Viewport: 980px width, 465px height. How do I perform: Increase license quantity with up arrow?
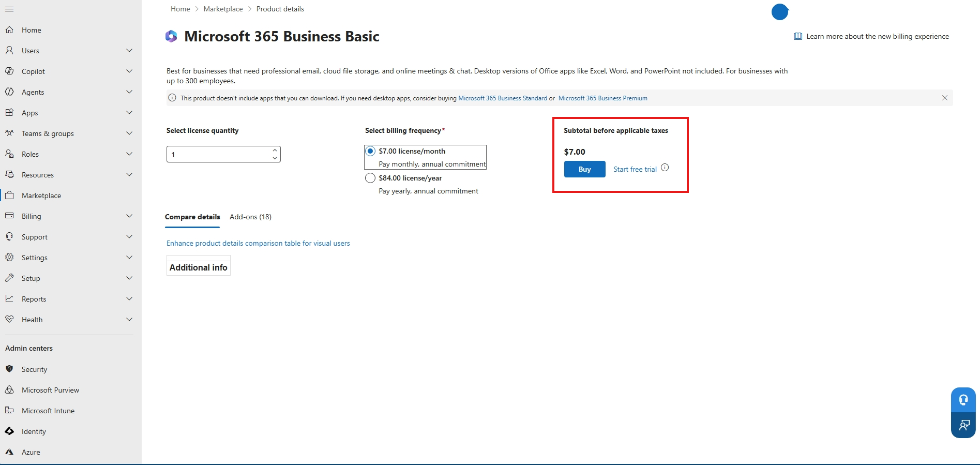tap(275, 151)
